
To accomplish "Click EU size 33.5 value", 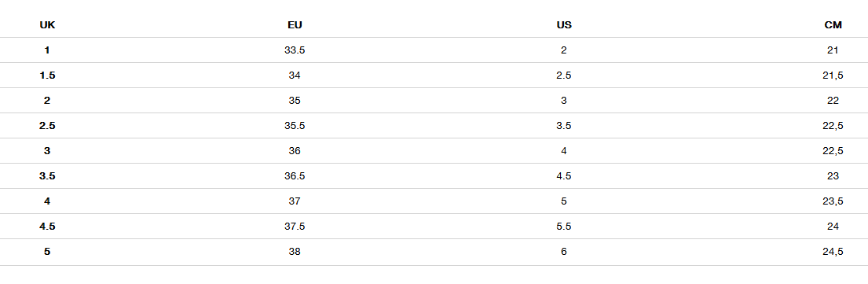I will (x=295, y=50).
